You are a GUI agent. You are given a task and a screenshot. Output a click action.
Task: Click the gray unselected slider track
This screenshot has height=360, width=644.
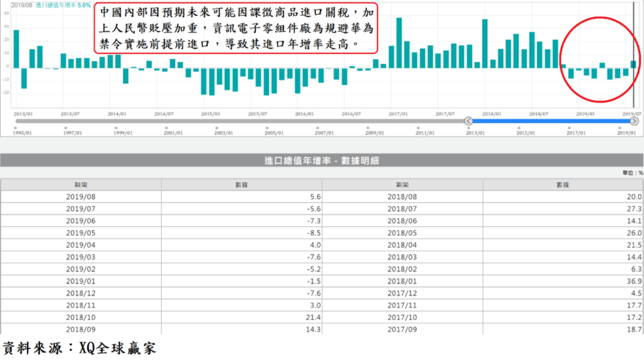239,121
